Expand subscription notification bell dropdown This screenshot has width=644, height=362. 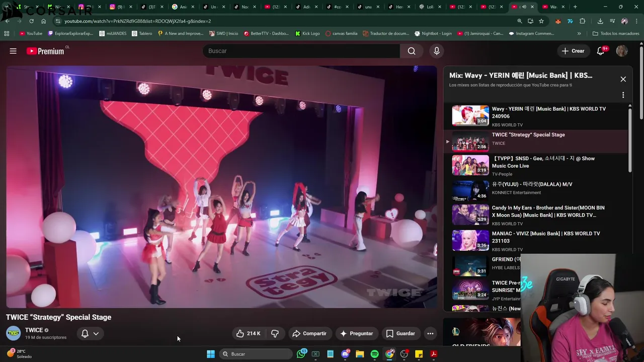(90, 333)
